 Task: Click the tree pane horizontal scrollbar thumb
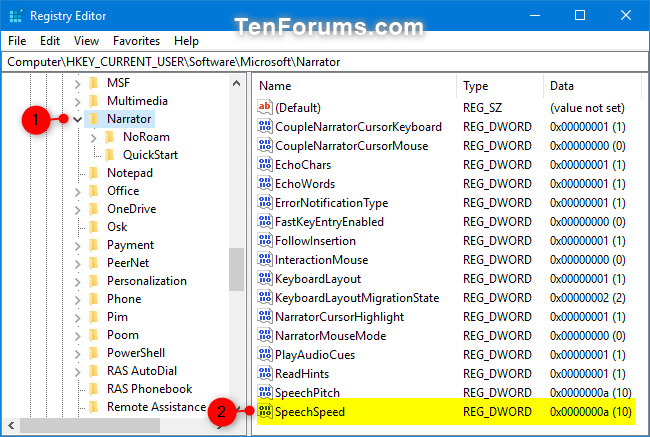(x=90, y=425)
